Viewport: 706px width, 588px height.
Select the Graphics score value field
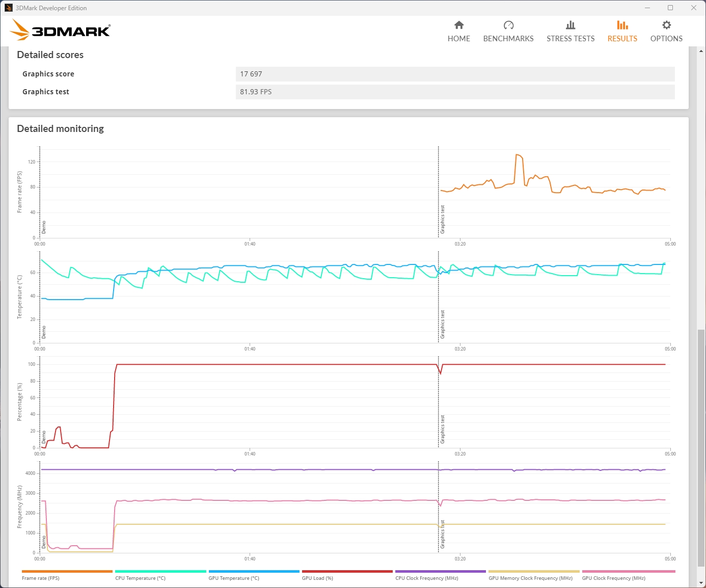[x=455, y=74]
